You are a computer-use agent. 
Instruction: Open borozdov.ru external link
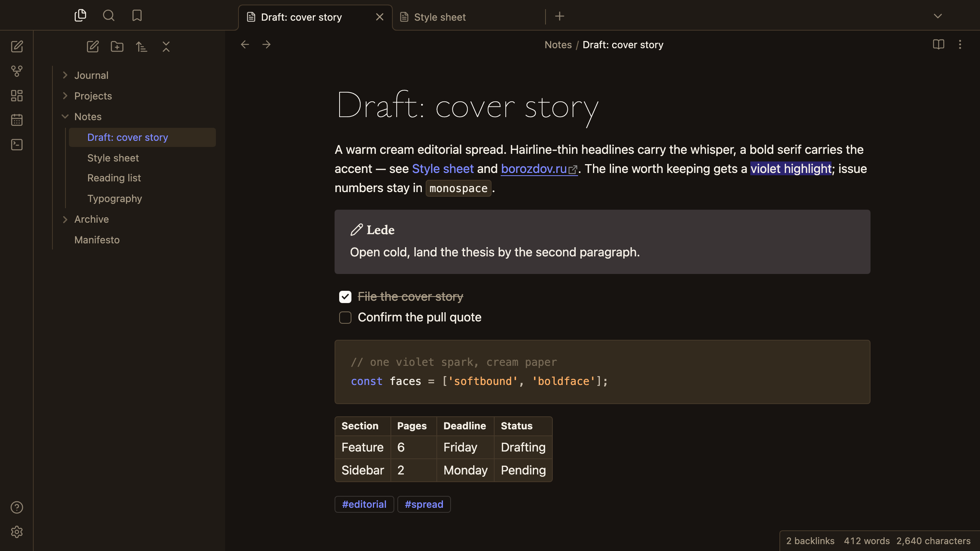click(539, 169)
